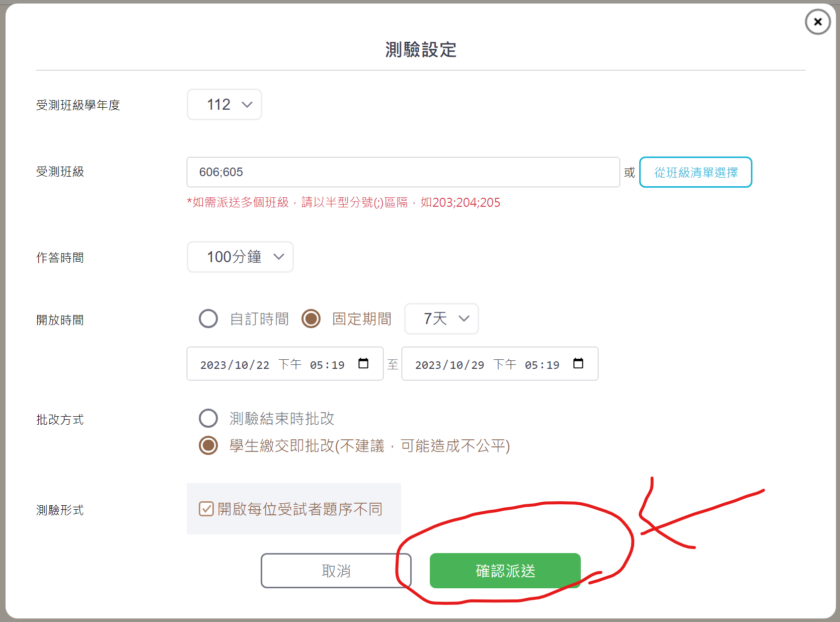The image size is (840, 622).
Task: Click end datetime field 2023/10/29
Action: [x=500, y=364]
